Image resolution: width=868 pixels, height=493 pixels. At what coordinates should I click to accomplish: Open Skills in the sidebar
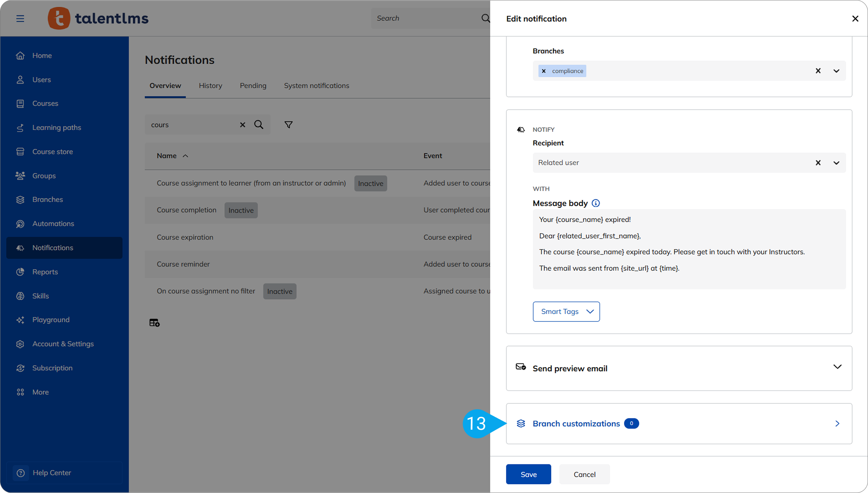(x=64, y=296)
